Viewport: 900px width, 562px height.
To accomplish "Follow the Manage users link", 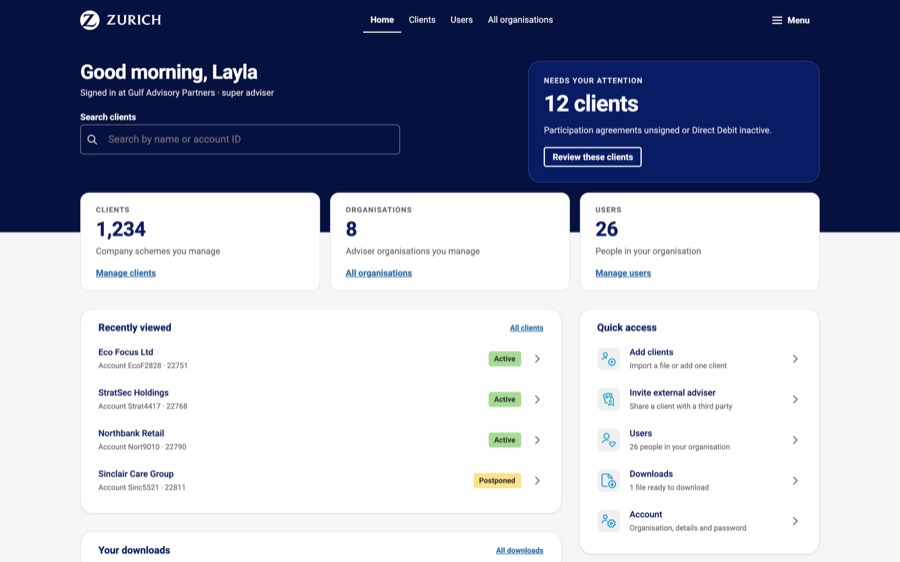I will pyautogui.click(x=623, y=273).
